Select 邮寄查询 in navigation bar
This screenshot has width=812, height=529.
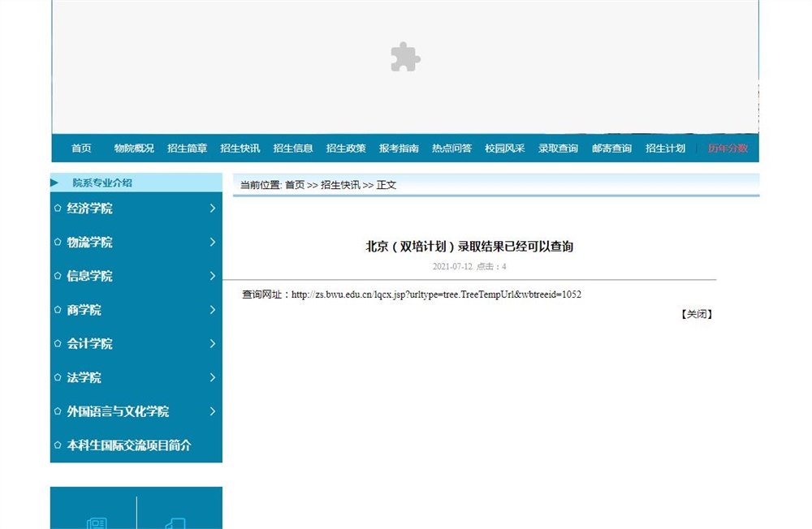611,148
